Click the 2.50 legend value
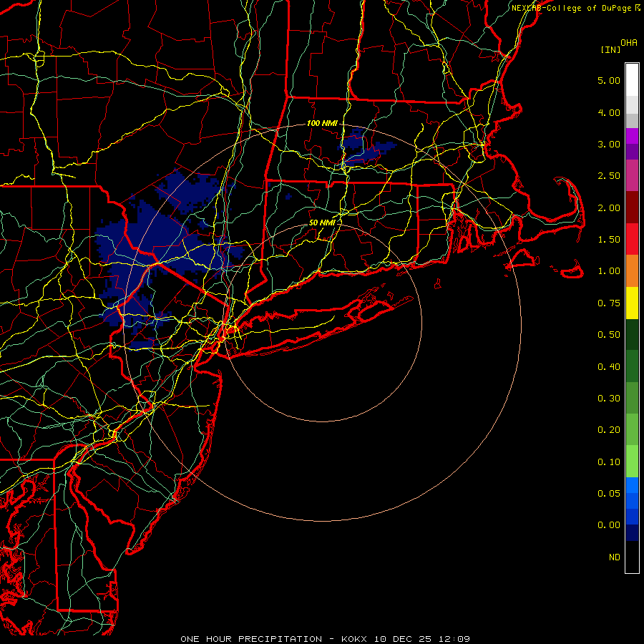644x644 pixels. (x=609, y=176)
